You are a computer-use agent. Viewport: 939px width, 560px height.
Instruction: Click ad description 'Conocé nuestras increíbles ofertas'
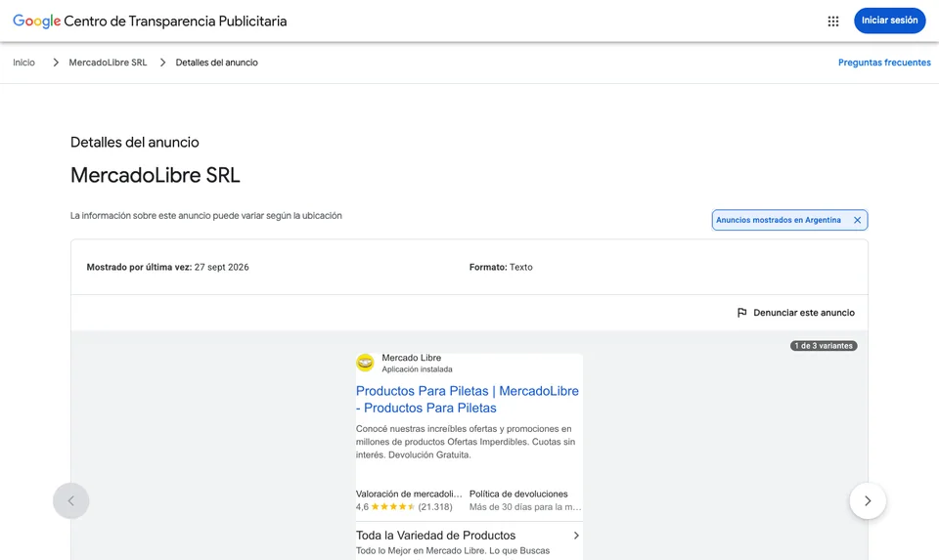pos(466,442)
